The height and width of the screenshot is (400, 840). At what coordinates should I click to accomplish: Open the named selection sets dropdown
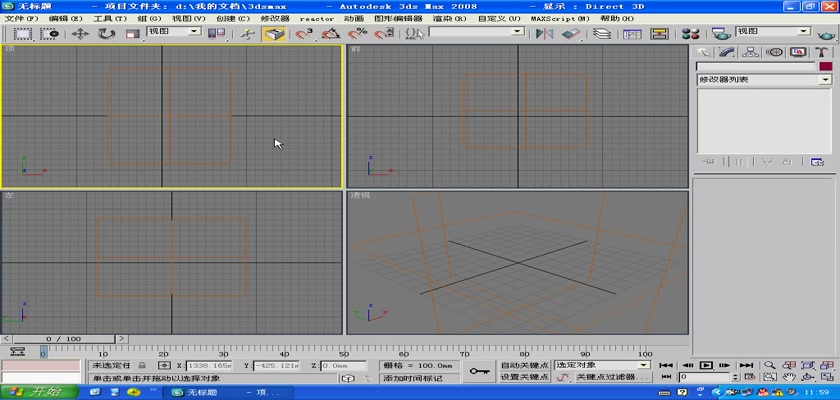pos(477,32)
